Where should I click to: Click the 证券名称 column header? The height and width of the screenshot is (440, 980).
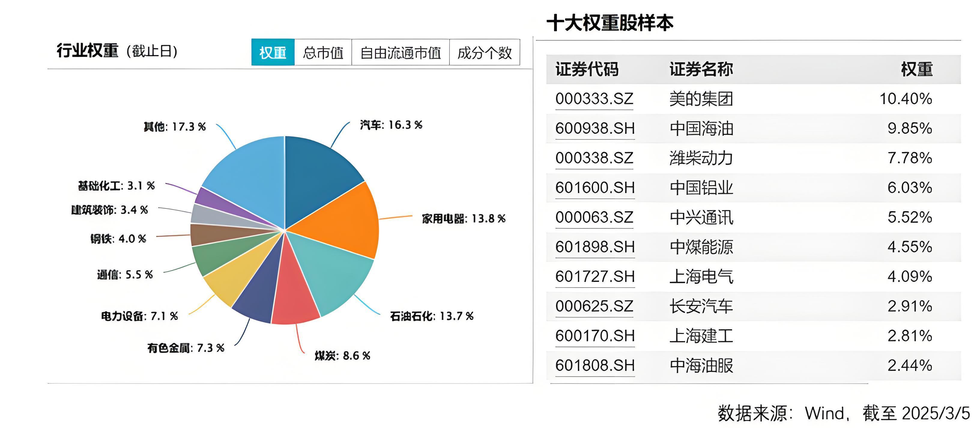pos(701,69)
